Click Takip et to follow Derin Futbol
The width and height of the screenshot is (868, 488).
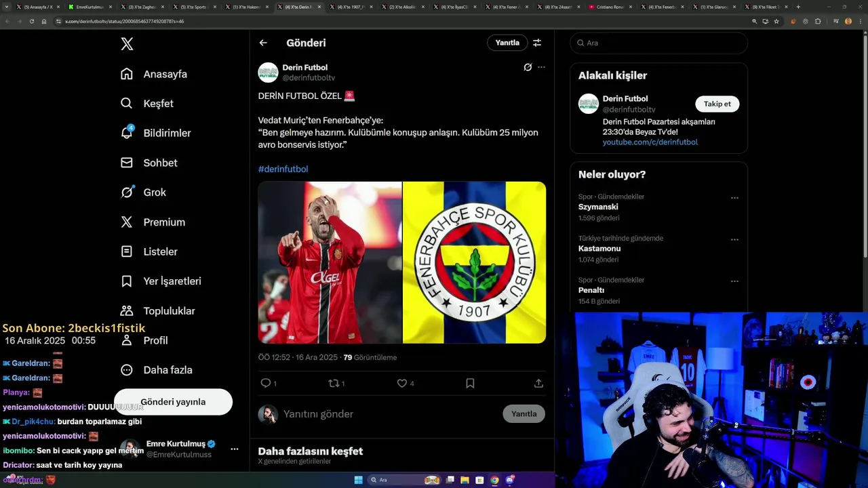point(717,104)
